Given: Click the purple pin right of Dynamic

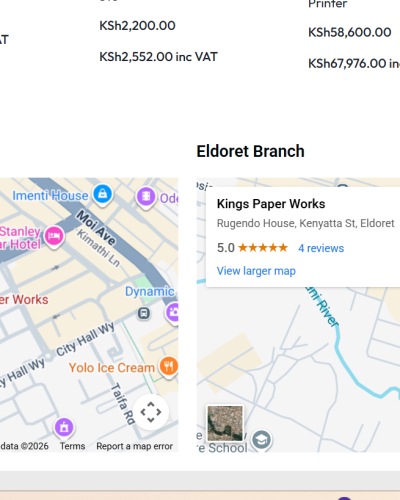Looking at the screenshot, I should coord(172,313).
